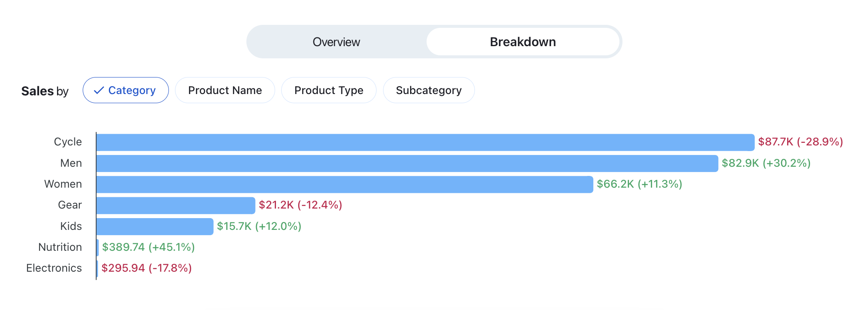Click the $389.74 (+45.1%) Nutrition value
This screenshot has width=868, height=310.
(x=148, y=247)
